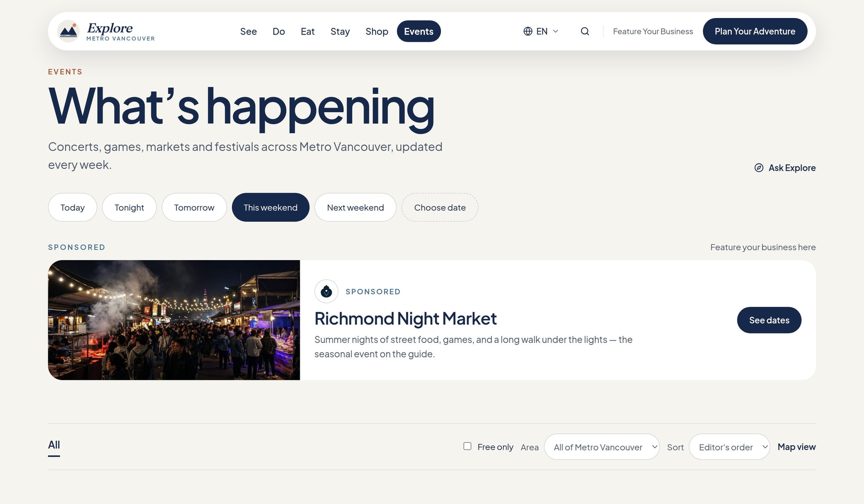This screenshot has height=504, width=864.
Task: Open the All of Metro Vancouver area dropdown
Action: point(602,447)
